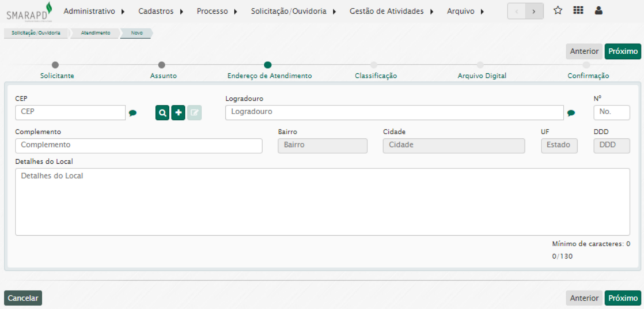Click the comment bubble beside CEP field
This screenshot has width=644, height=309.
132,113
